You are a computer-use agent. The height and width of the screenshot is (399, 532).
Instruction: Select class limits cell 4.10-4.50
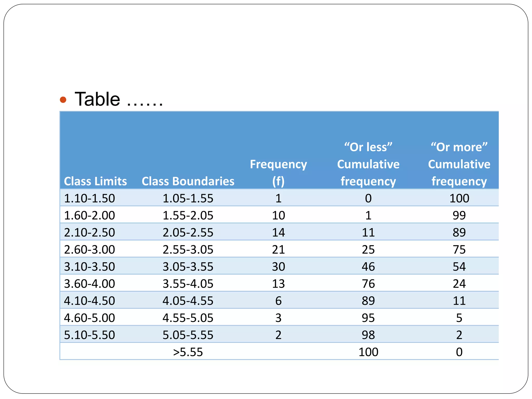89,301
